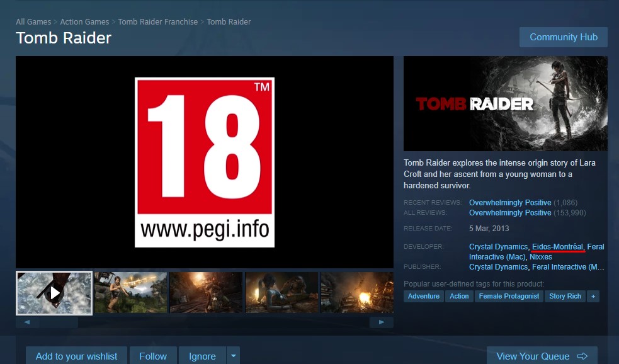Click View Your Queue button
The image size is (619, 364).
point(542,356)
